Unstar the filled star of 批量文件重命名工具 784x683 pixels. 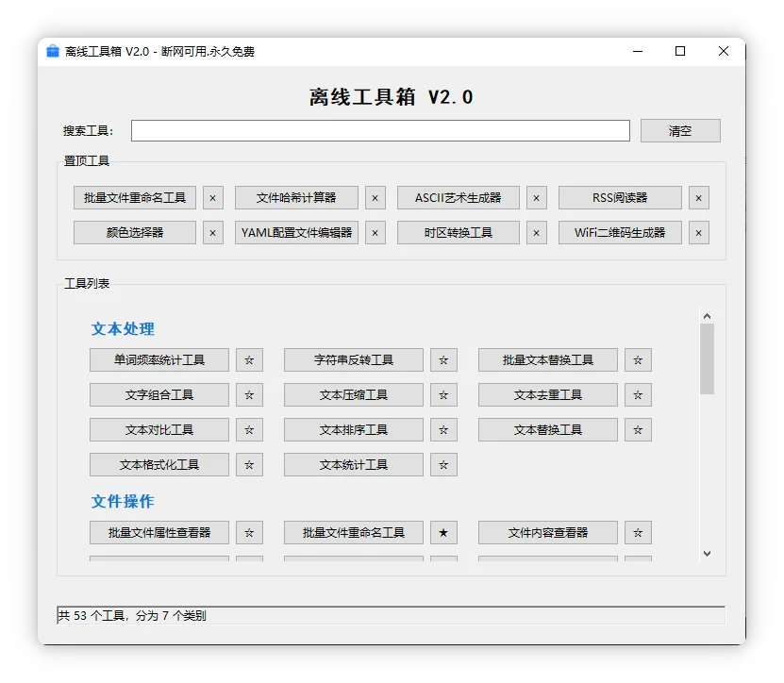pyautogui.click(x=443, y=533)
